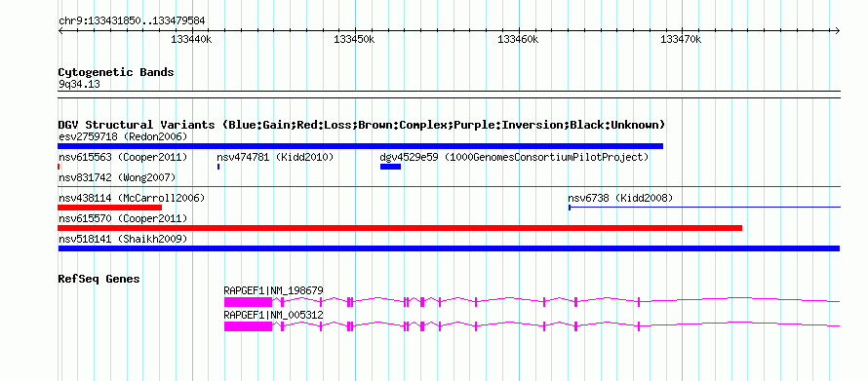Viewport: 868px width, 381px height.
Task: Open the nsv615570 (Cooper2011) variant label
Action: [123, 218]
